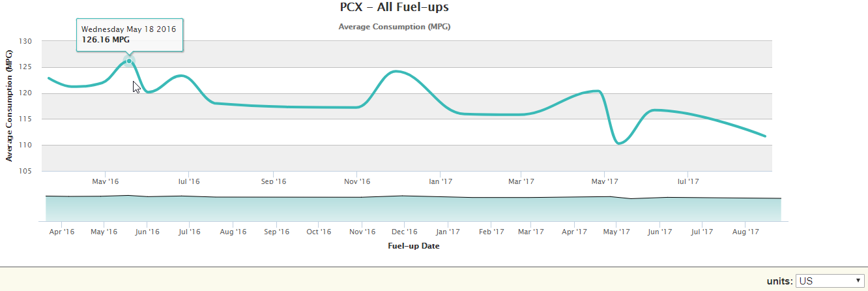Click the Fuel-up Date axis title

point(412,246)
